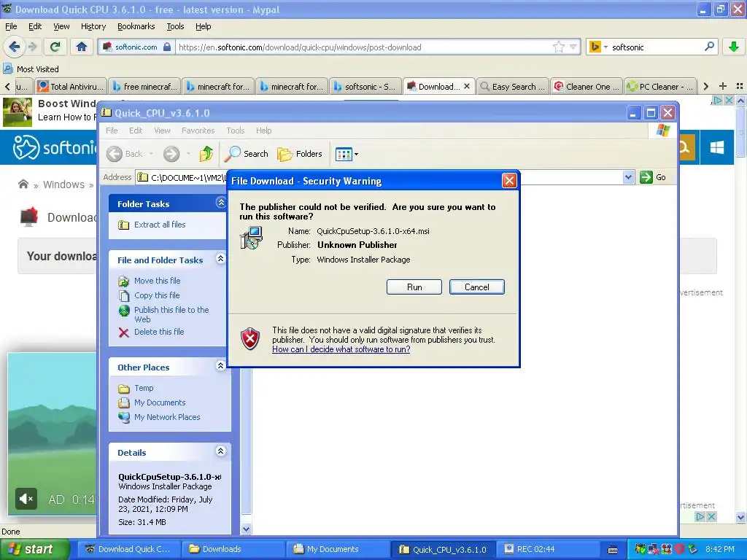
Task: Click the browser Back arrow button
Action: (x=14, y=47)
